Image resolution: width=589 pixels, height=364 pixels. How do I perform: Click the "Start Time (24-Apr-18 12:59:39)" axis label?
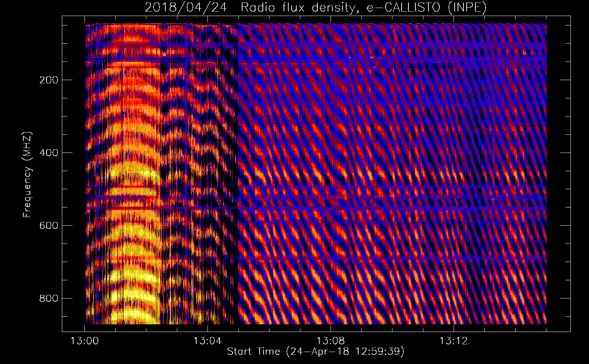pos(316,351)
